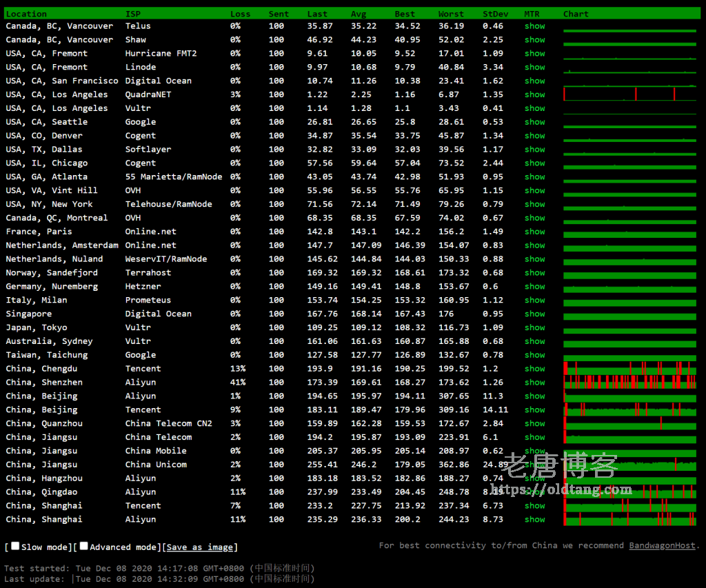The image size is (706, 588).
Task: Show MTR for Singapore Digital Ocean
Action: pos(534,314)
